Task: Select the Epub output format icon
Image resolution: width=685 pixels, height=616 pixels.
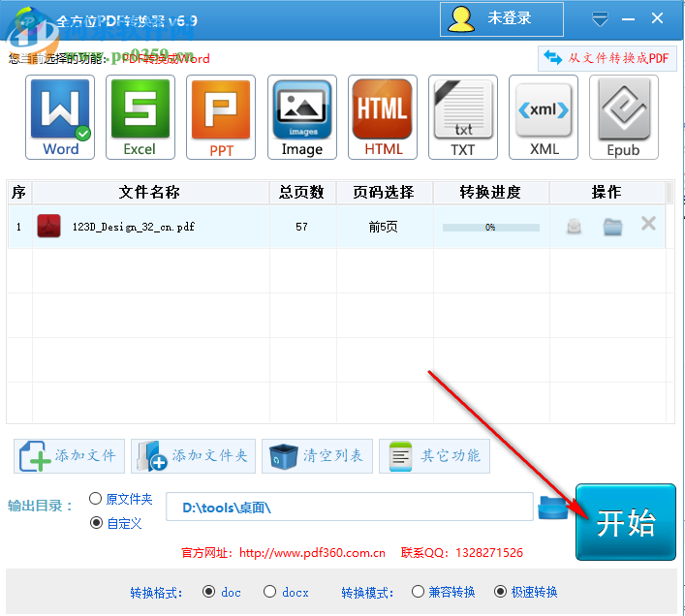Action: pyautogui.click(x=623, y=117)
